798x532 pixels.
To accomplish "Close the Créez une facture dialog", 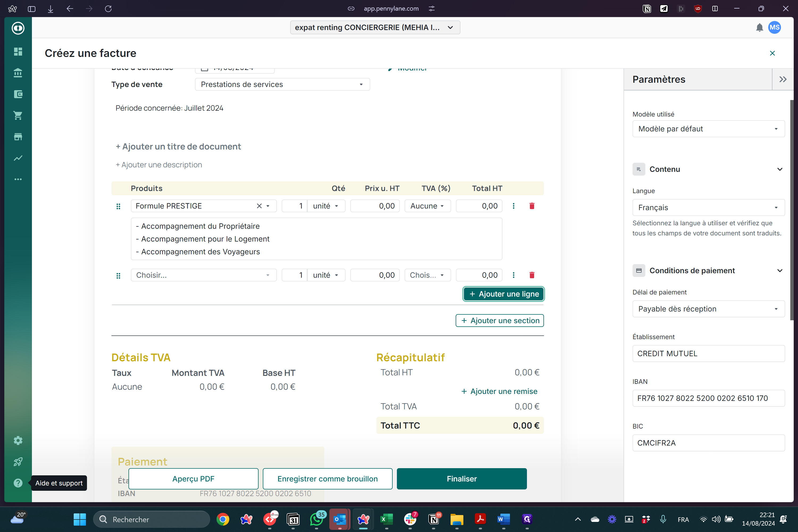I will [772, 53].
